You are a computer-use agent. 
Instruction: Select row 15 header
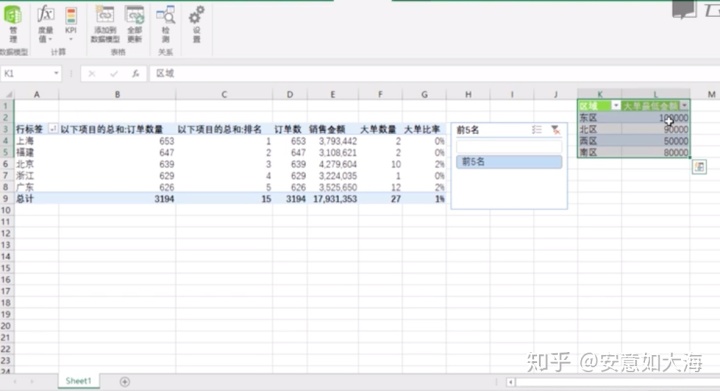[x=6, y=268]
